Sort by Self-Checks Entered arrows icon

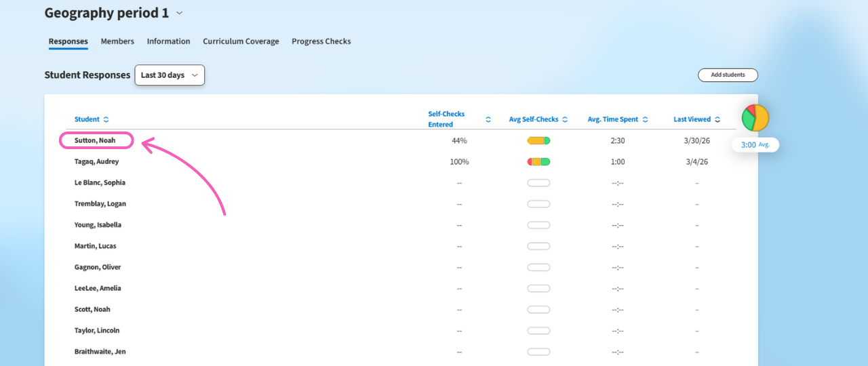[x=488, y=119]
